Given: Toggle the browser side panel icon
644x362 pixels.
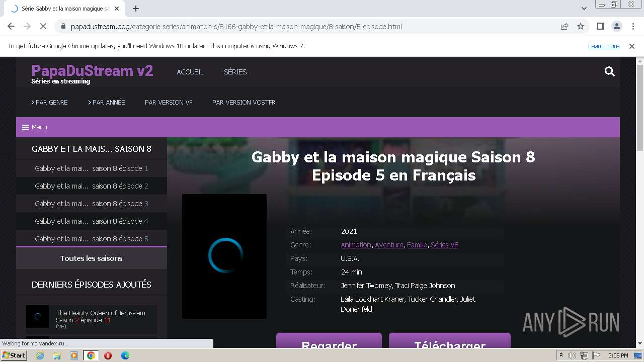Looking at the screenshot, I should click(x=600, y=26).
